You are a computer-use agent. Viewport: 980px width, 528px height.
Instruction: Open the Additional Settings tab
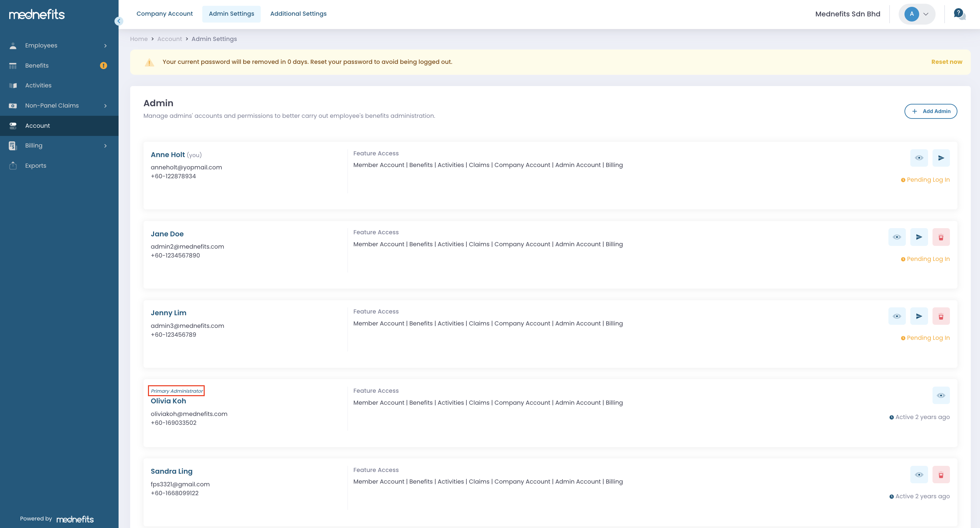(x=298, y=14)
